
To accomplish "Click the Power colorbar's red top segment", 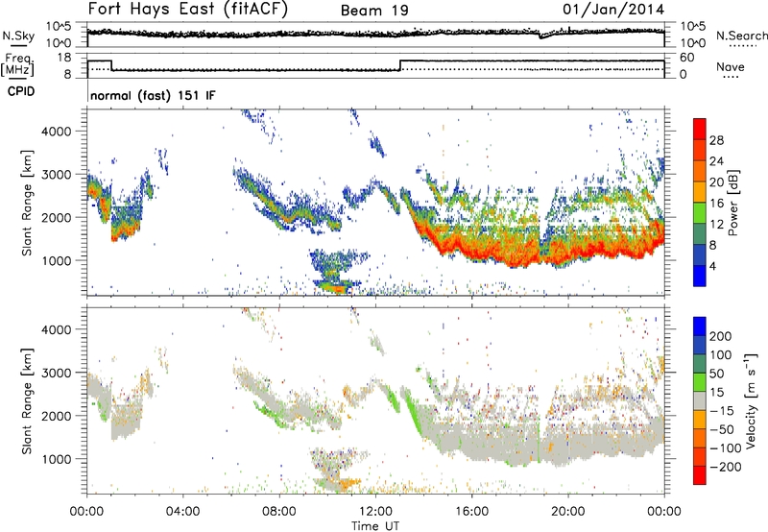I will 700,129.
